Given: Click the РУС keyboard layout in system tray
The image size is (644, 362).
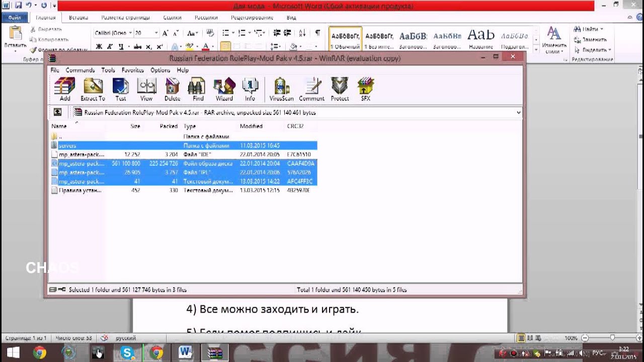Looking at the screenshot, I should [599, 353].
